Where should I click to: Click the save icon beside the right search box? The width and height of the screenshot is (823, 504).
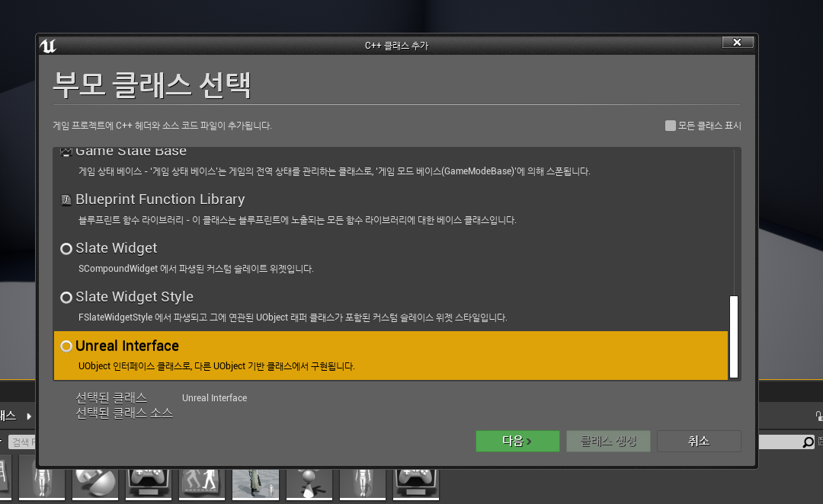click(821, 442)
